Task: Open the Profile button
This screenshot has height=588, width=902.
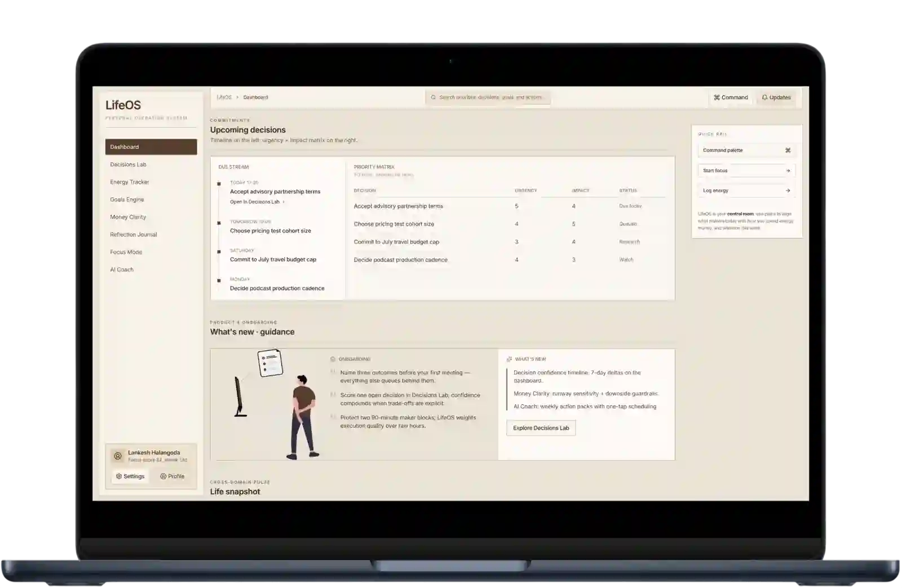Action: (x=172, y=476)
